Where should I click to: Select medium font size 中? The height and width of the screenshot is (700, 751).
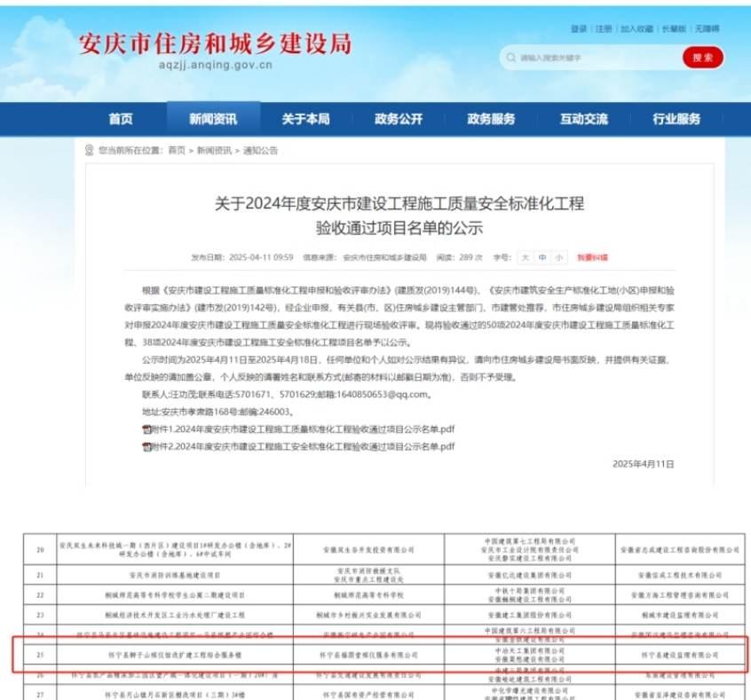(542, 257)
